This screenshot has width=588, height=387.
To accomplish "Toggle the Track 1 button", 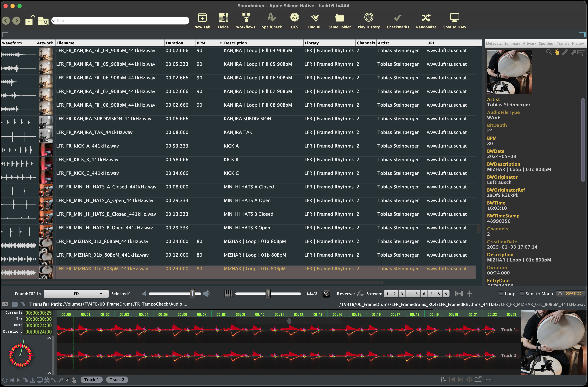I will (91, 380).
